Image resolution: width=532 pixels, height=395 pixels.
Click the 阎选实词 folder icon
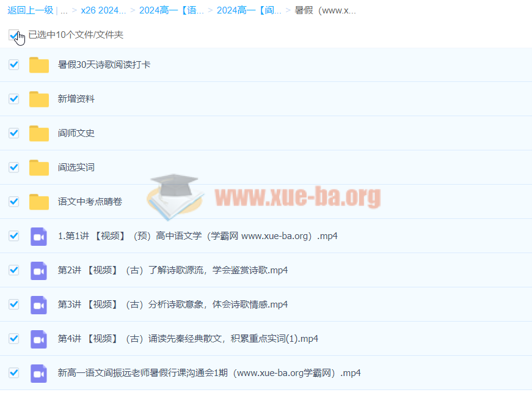click(x=39, y=168)
